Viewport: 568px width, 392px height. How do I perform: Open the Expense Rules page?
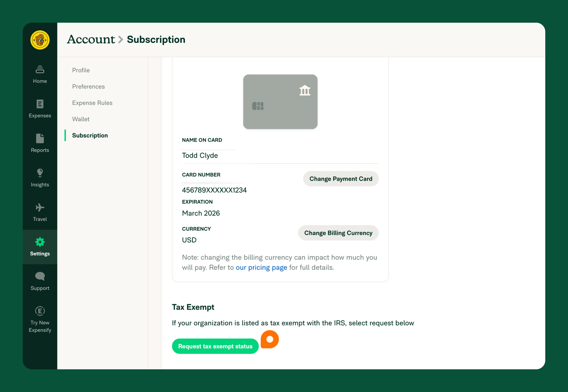click(x=92, y=103)
